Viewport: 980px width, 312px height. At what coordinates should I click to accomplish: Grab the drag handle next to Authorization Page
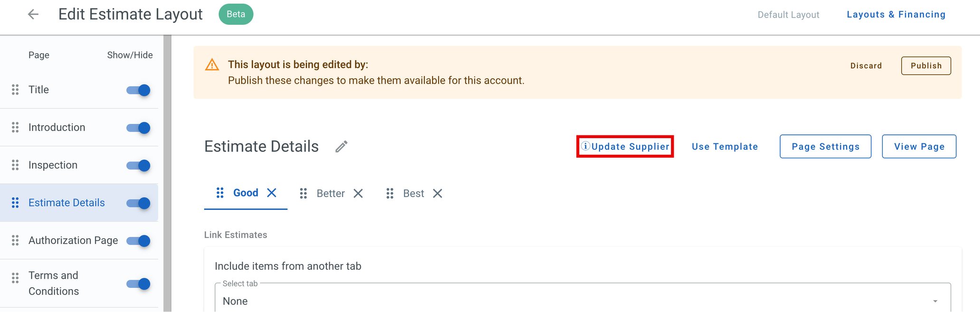tap(14, 241)
